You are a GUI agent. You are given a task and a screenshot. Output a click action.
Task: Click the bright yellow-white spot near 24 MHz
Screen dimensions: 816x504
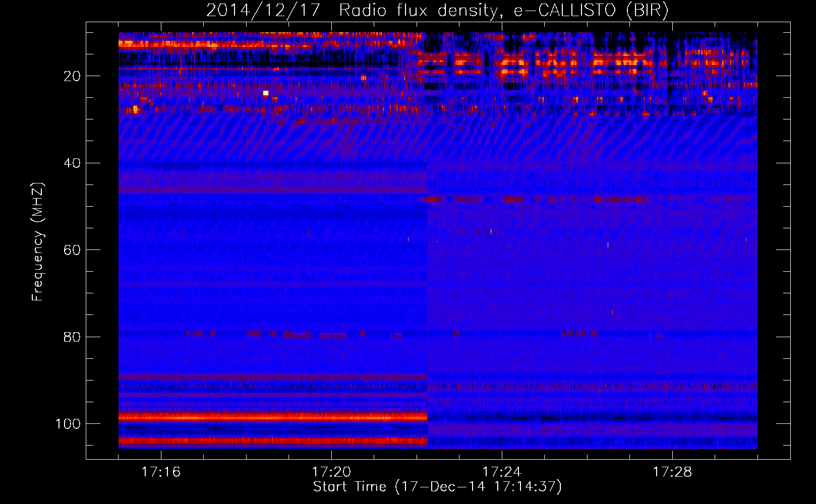point(266,93)
